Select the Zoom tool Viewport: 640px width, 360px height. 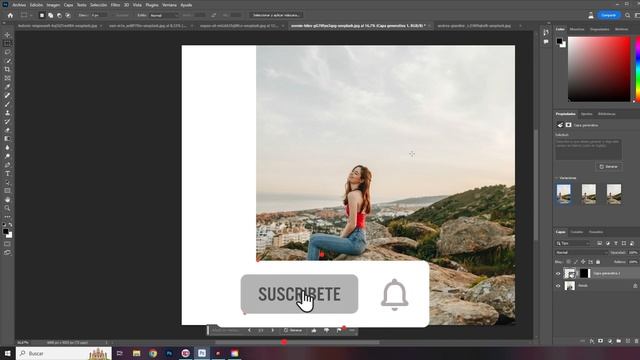coord(7,208)
